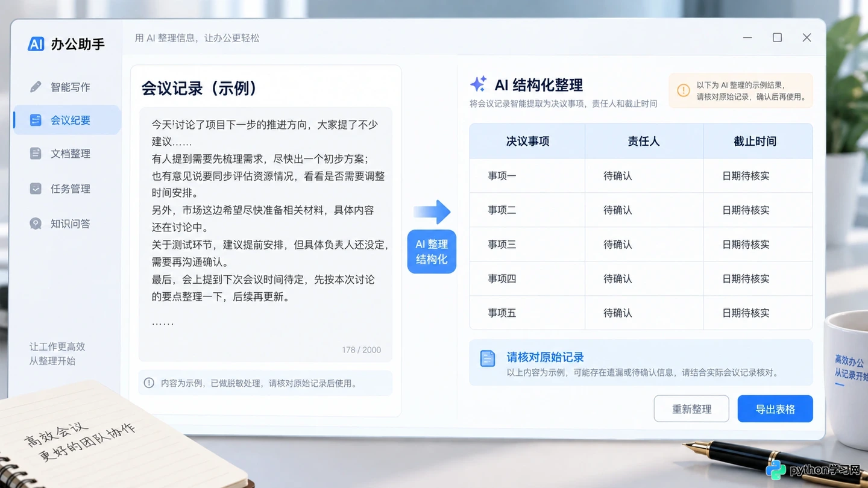This screenshot has width=868, height=488.
Task: Click 日期待核实 in the 事项二 row
Action: click(x=746, y=210)
